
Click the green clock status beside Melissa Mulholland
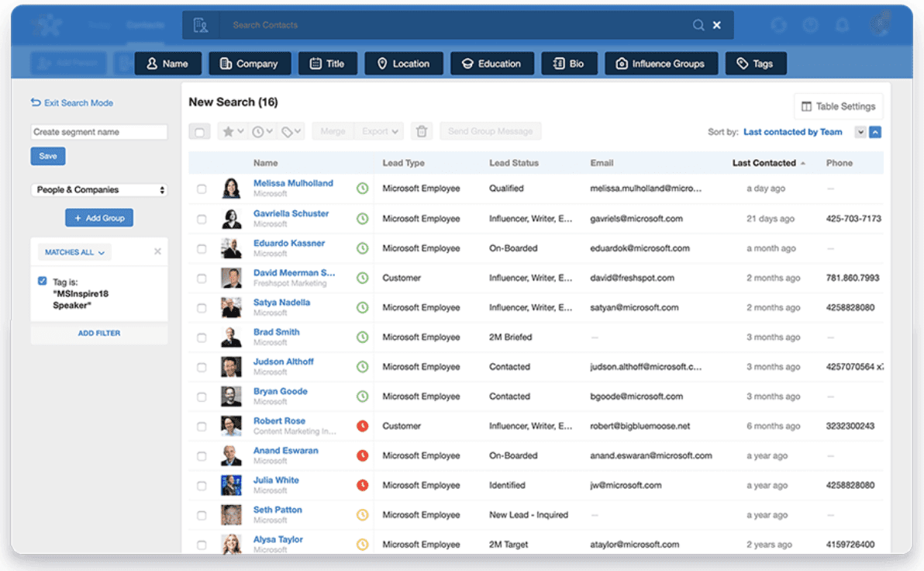point(362,188)
